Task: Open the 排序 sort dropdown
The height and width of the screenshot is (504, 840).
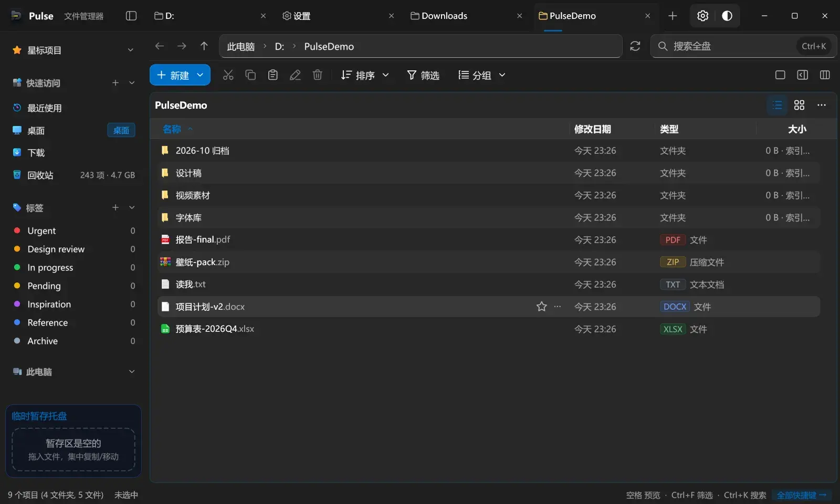Action: tap(365, 75)
